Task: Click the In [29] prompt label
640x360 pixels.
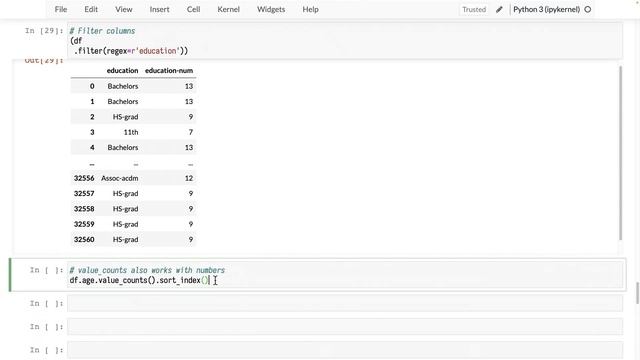Action: [x=44, y=31]
